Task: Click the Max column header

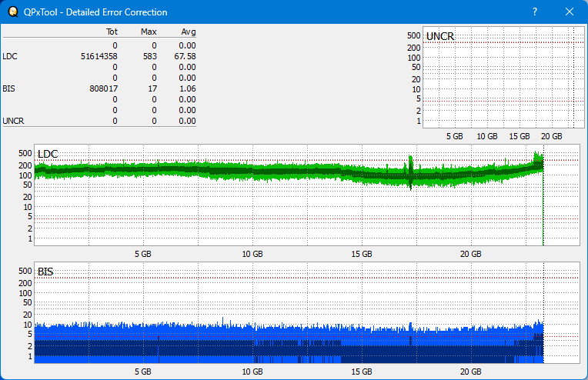Action: coord(149,32)
